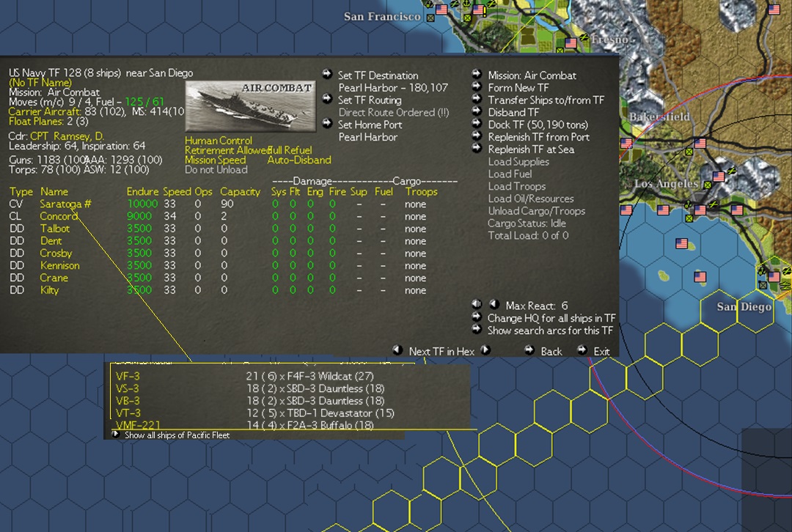
Task: Click squadron VT-3 in air group list
Action: (128, 413)
